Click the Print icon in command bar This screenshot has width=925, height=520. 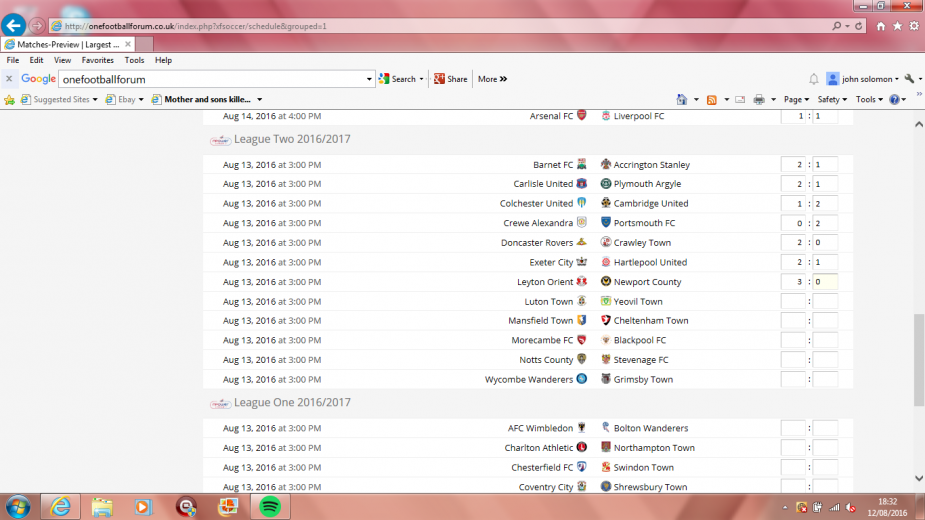[759, 100]
